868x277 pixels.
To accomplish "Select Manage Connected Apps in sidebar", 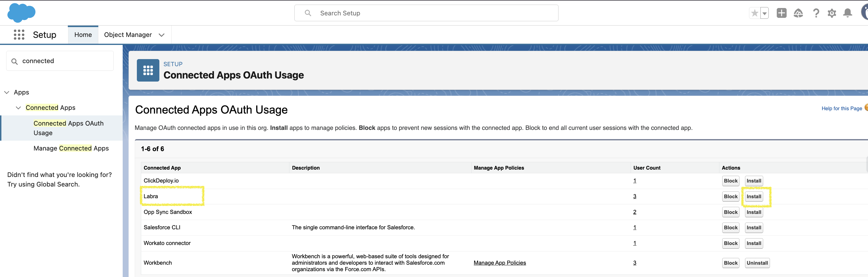I will pyautogui.click(x=71, y=148).
